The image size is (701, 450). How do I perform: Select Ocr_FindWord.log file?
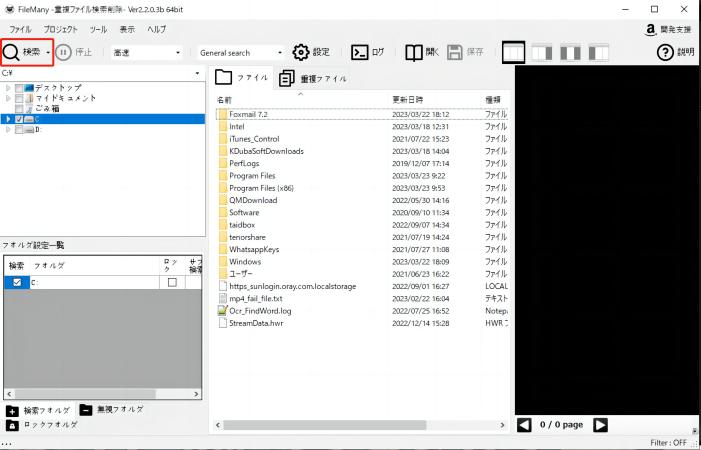[x=260, y=311]
